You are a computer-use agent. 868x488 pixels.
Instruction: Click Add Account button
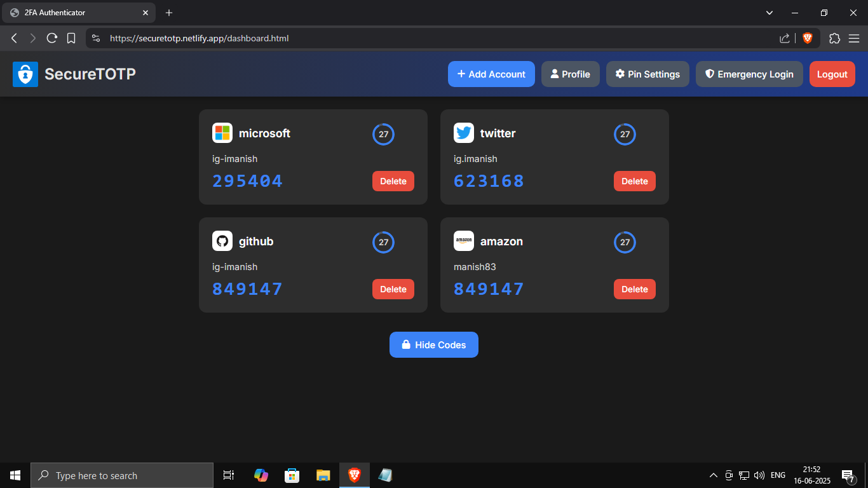tap(491, 74)
